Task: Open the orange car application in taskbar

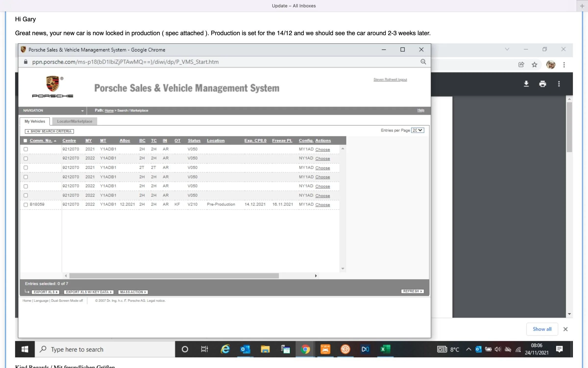Action: pyautogui.click(x=325, y=349)
